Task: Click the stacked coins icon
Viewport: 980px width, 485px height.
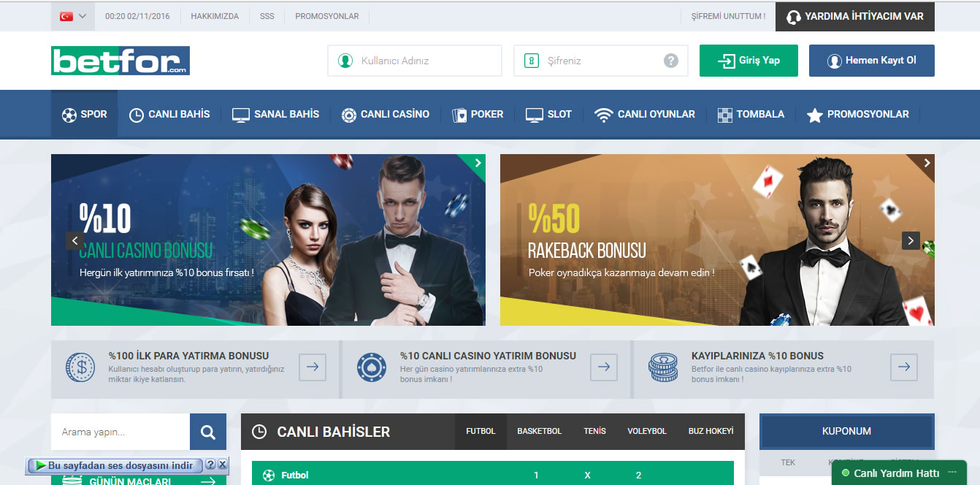Action: tap(663, 367)
